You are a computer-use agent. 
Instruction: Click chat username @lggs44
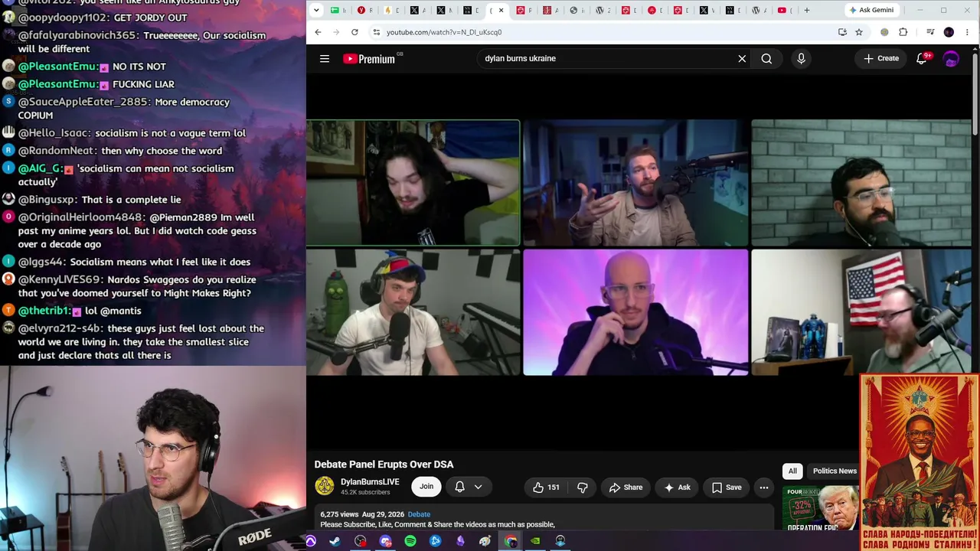tap(42, 262)
